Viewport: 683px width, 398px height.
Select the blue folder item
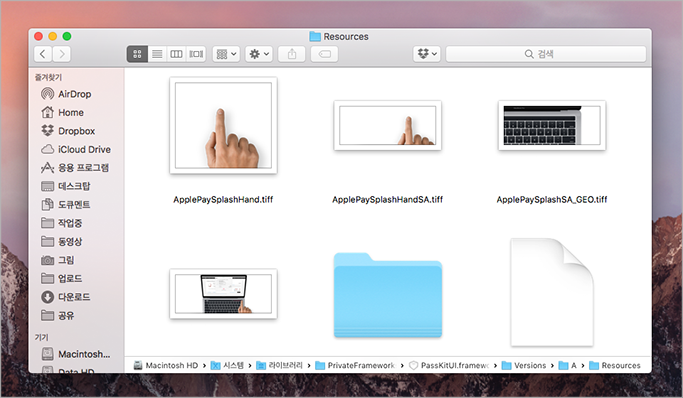[x=388, y=295]
